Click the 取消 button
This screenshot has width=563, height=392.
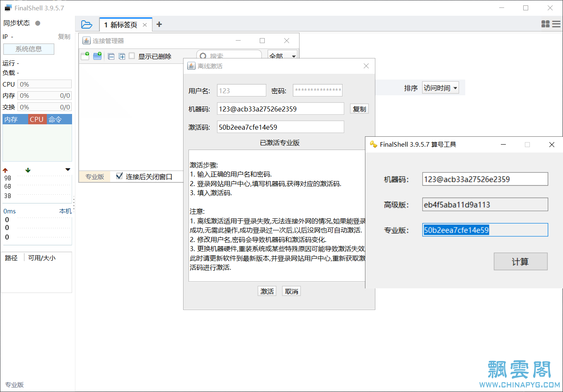click(291, 291)
